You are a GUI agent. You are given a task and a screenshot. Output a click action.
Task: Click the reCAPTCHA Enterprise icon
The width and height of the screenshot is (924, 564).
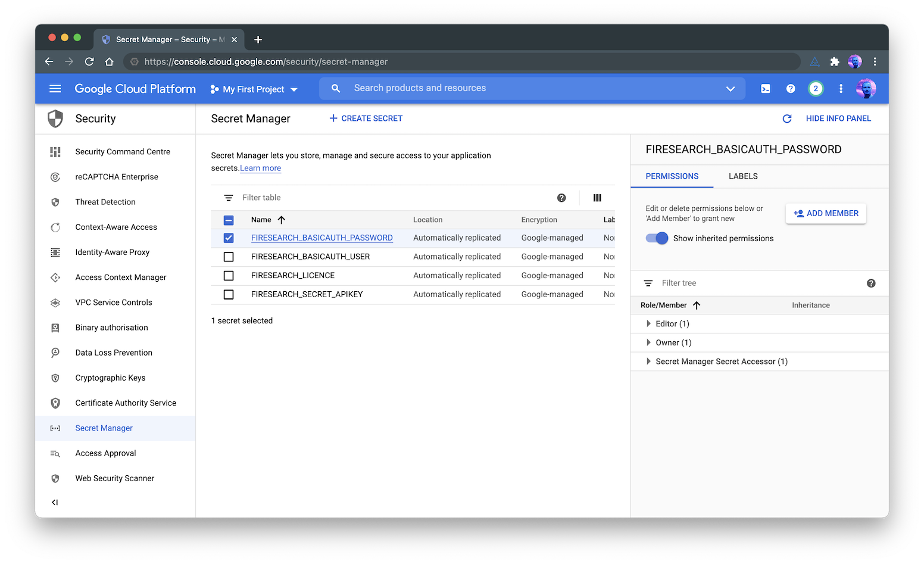tap(55, 177)
